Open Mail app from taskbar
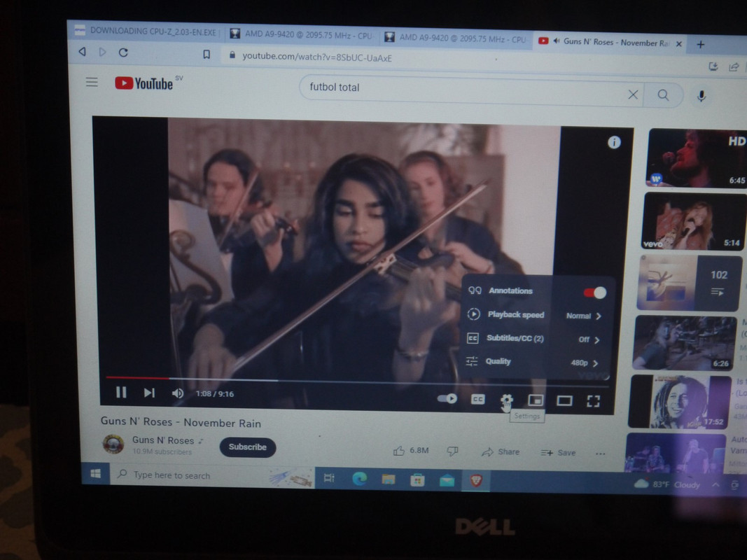The height and width of the screenshot is (560, 747). pyautogui.click(x=447, y=481)
